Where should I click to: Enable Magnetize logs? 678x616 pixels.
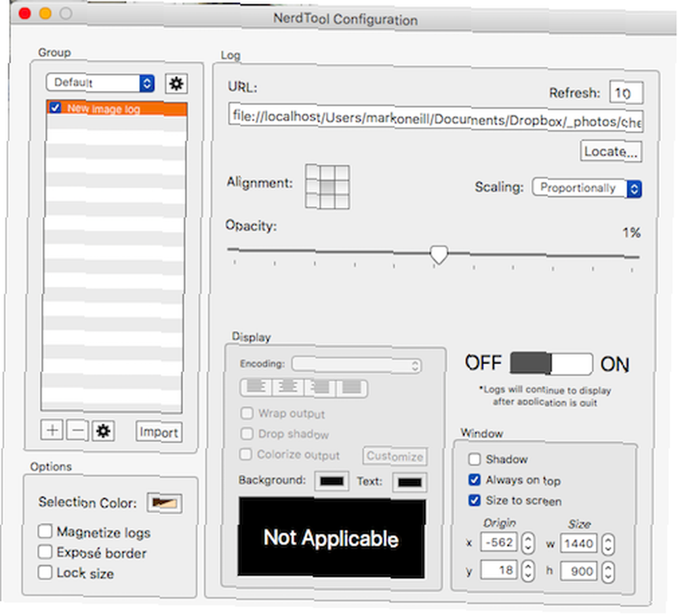click(x=45, y=531)
